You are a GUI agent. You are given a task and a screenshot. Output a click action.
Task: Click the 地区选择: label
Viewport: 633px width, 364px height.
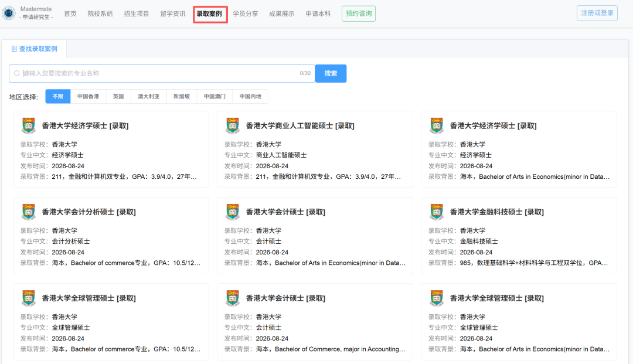click(x=23, y=97)
